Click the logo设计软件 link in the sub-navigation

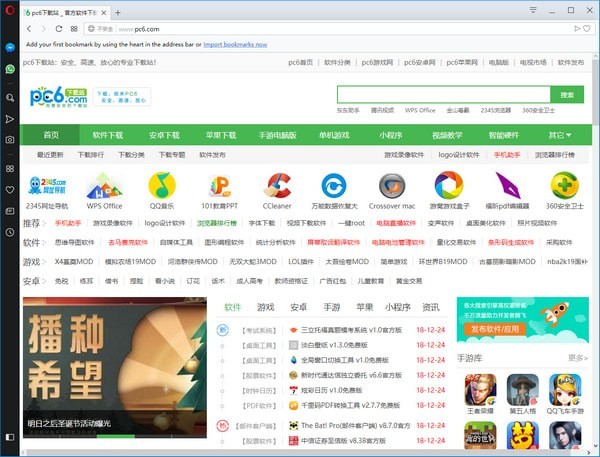click(x=459, y=155)
